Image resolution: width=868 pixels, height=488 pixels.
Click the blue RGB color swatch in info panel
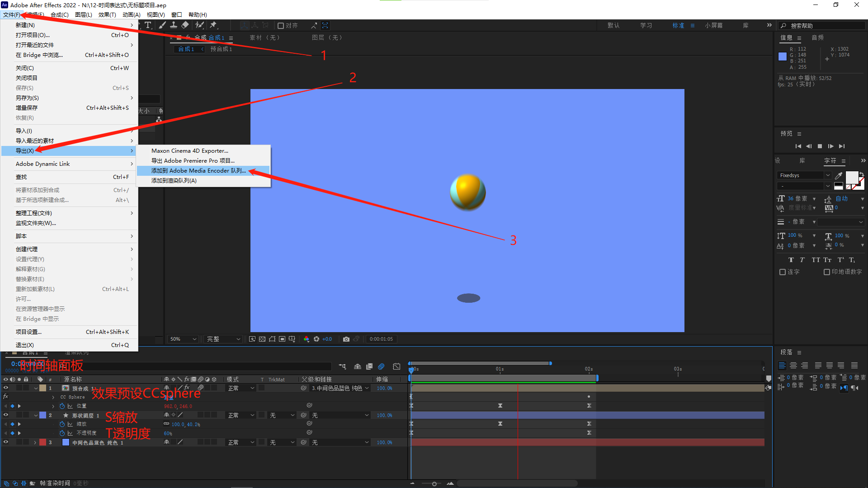coord(783,56)
